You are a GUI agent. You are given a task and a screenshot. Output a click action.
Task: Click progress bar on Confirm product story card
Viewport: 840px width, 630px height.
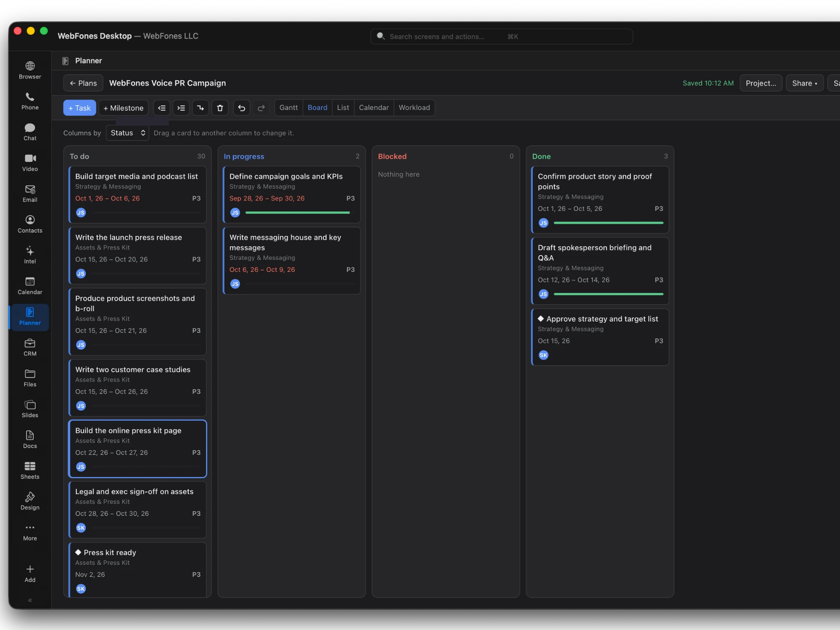pos(608,223)
